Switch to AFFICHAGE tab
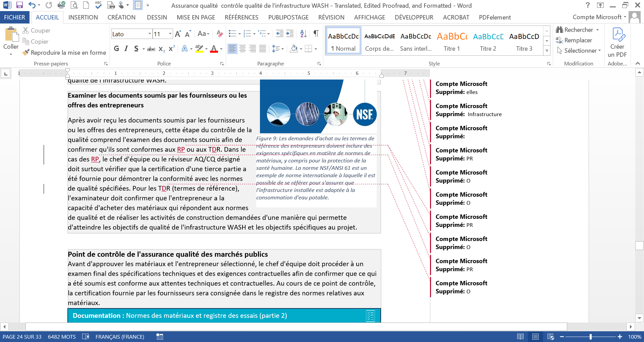Screen dimensions: 644x342 370,17
